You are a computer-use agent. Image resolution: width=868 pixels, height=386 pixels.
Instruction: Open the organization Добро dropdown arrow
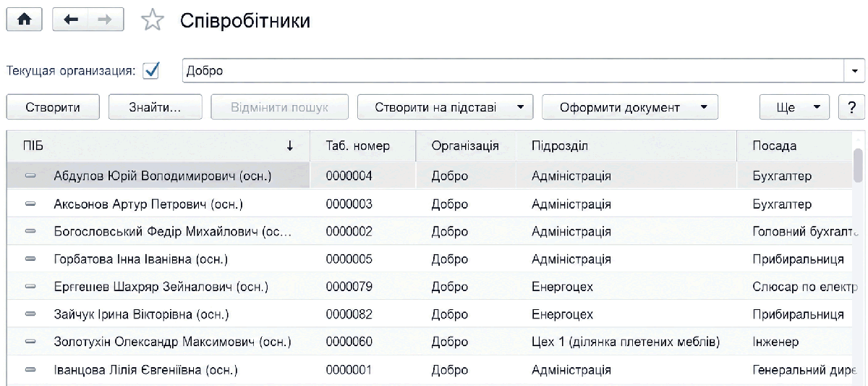[854, 71]
